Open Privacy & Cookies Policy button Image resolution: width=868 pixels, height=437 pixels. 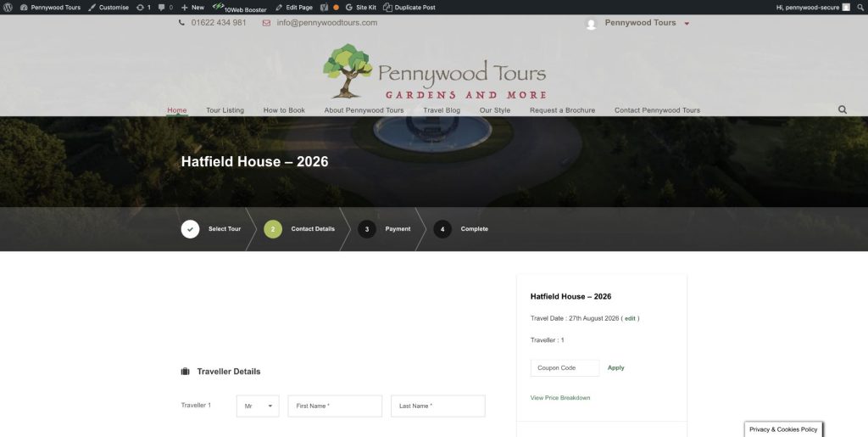click(x=783, y=429)
